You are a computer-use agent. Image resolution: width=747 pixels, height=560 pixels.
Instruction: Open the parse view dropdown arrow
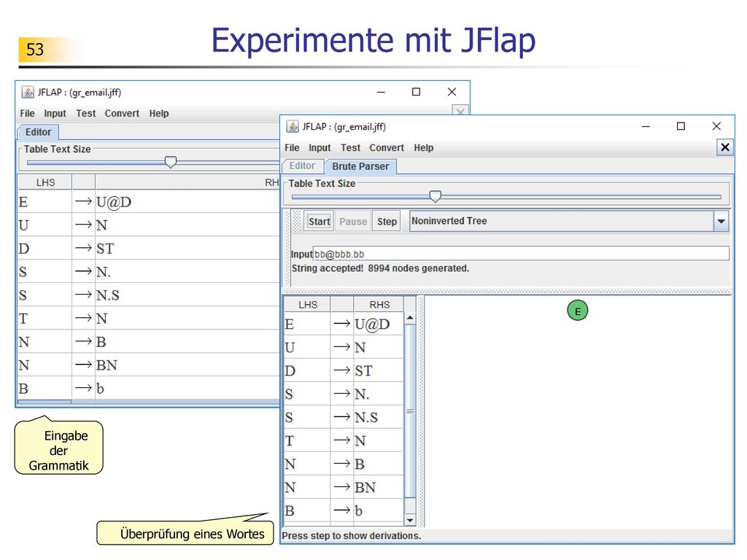tap(721, 222)
